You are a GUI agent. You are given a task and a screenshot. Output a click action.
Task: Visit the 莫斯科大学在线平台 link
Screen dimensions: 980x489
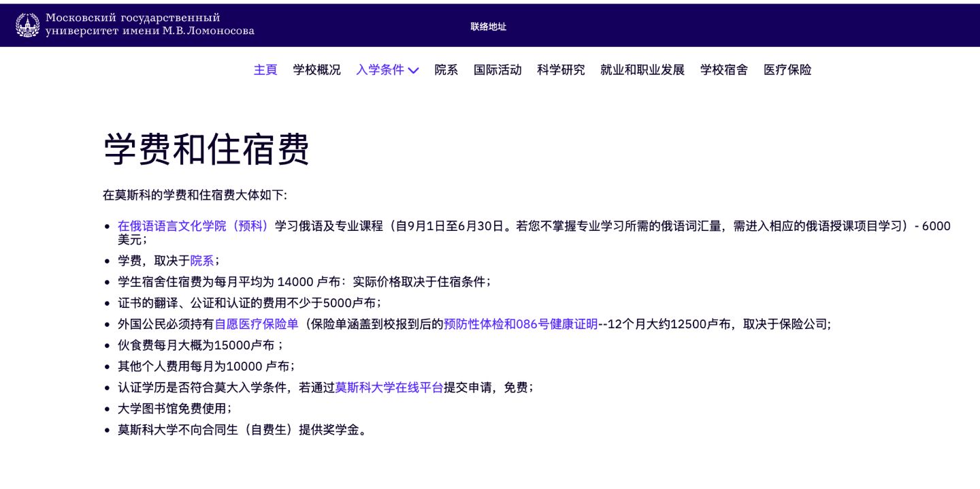389,388
